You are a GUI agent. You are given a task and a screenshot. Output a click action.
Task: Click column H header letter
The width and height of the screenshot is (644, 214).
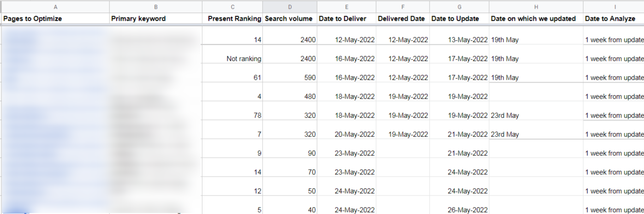(x=536, y=7)
